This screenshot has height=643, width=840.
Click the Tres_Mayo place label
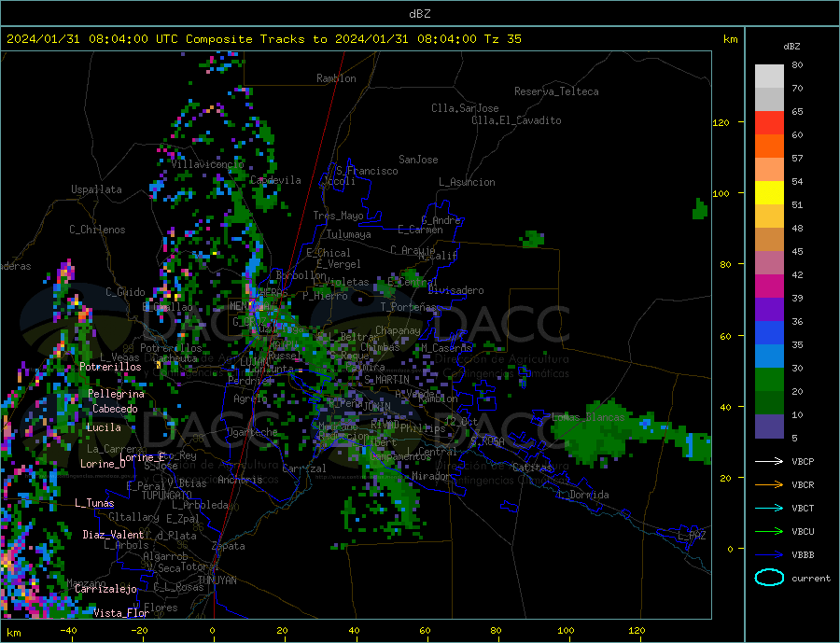(x=338, y=216)
